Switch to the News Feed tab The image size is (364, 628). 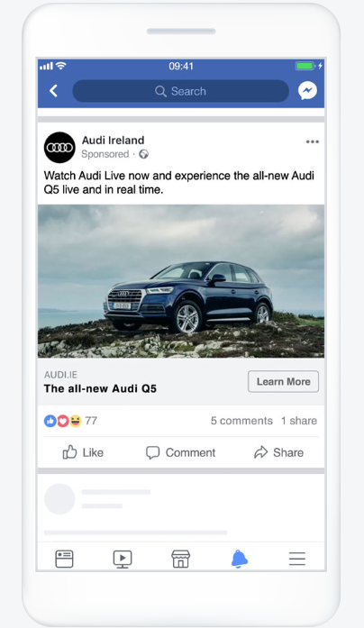(x=64, y=559)
